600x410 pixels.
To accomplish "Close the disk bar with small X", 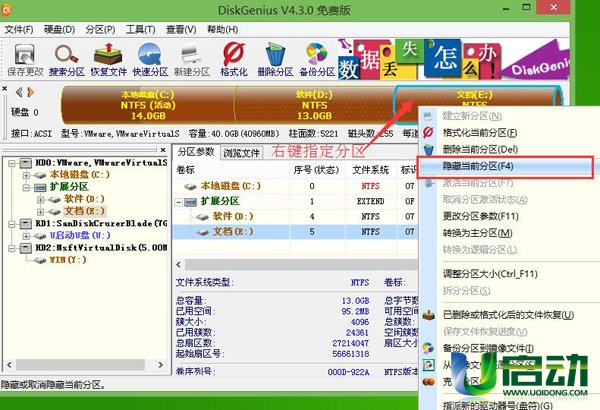I will pos(5,88).
